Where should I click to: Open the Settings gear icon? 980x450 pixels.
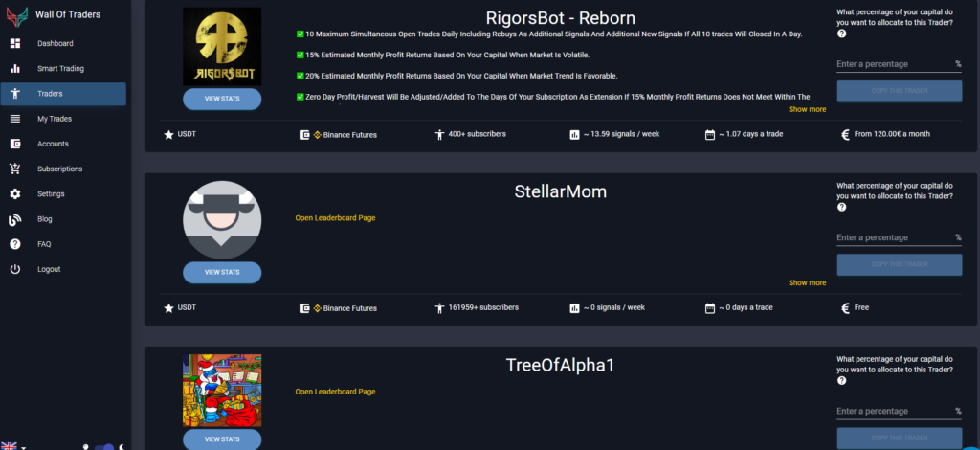coord(14,194)
